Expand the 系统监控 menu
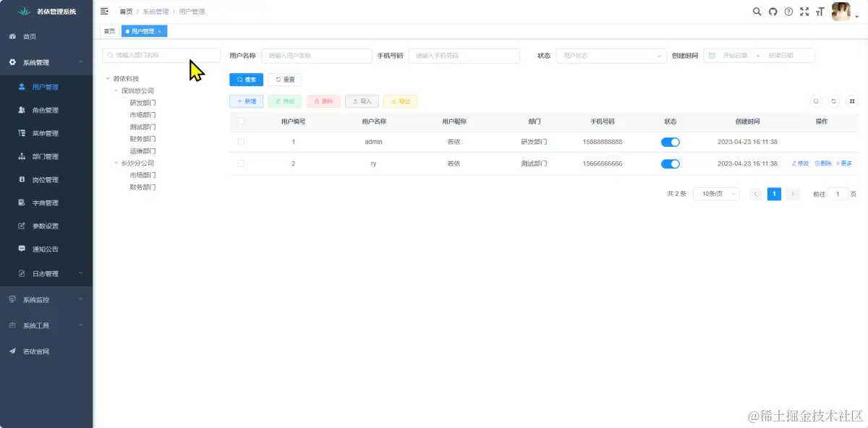 pyautogui.click(x=46, y=299)
